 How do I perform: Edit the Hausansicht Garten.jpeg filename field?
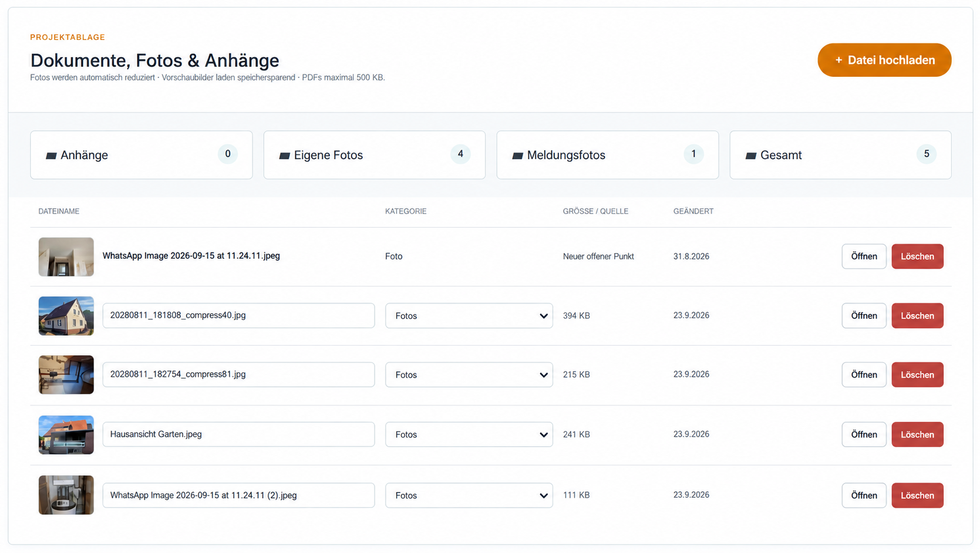click(x=238, y=434)
